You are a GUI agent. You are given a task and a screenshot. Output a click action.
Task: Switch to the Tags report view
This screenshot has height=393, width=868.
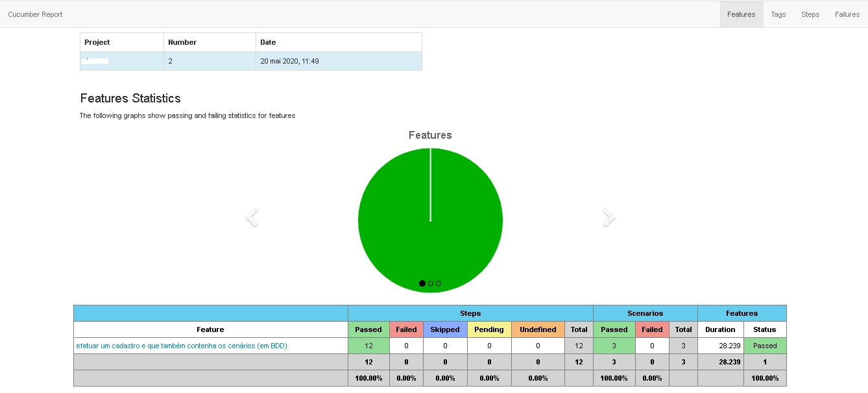[x=778, y=14]
